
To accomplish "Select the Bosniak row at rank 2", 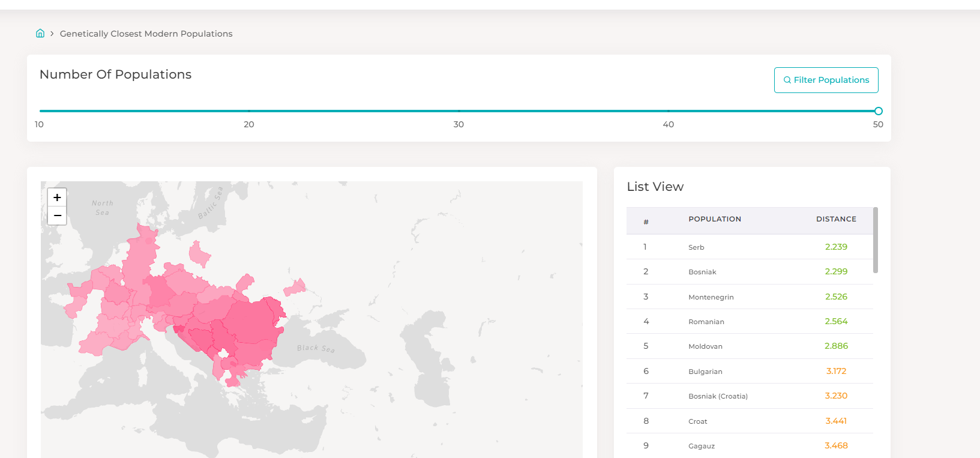I will point(750,272).
